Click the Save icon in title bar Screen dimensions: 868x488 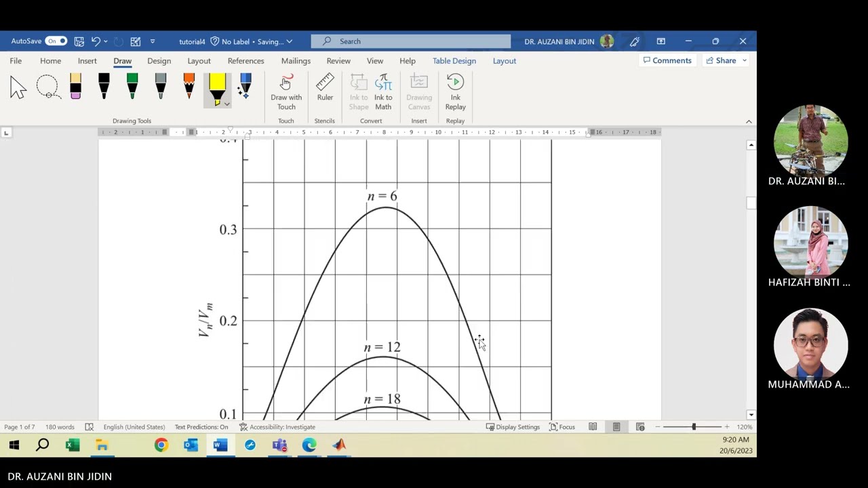pos(79,41)
